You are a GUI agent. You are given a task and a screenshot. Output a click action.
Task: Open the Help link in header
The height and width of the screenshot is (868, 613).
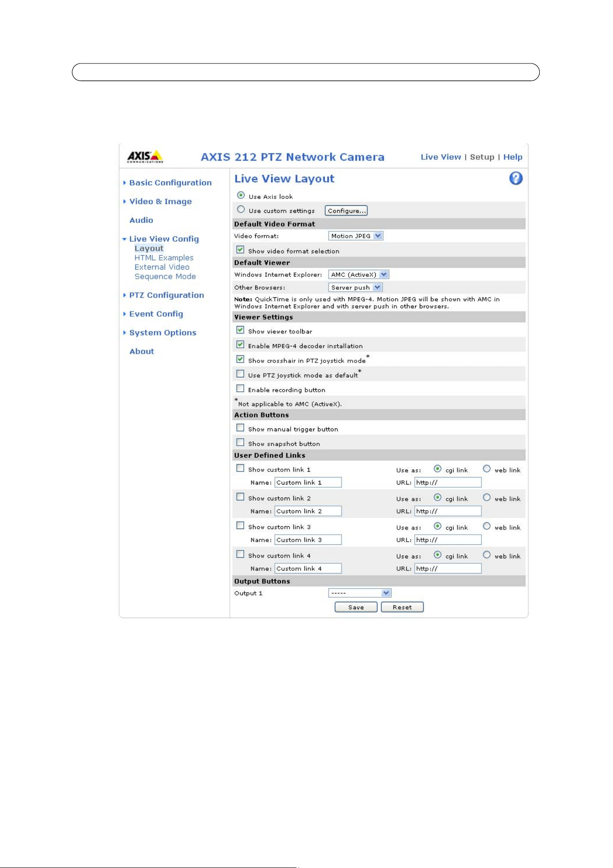coord(513,157)
